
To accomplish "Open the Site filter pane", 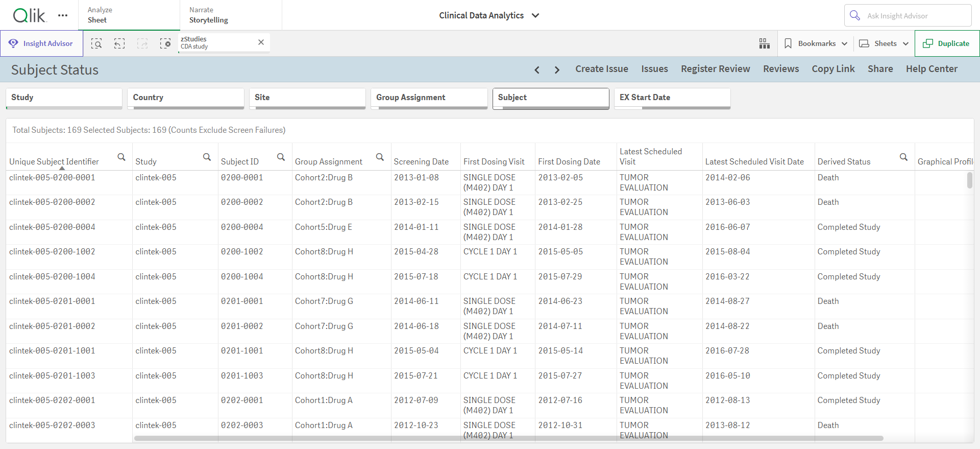I will click(x=307, y=98).
